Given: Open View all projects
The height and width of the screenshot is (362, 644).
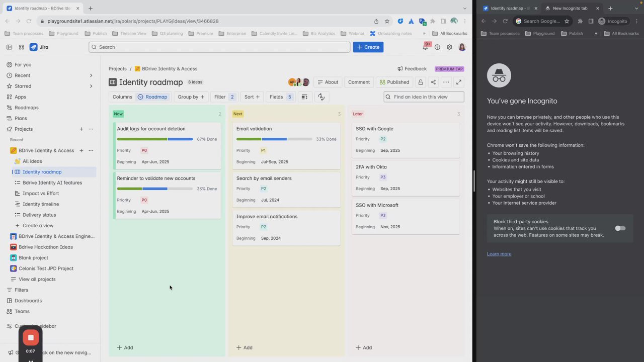Looking at the screenshot, I should point(37,279).
